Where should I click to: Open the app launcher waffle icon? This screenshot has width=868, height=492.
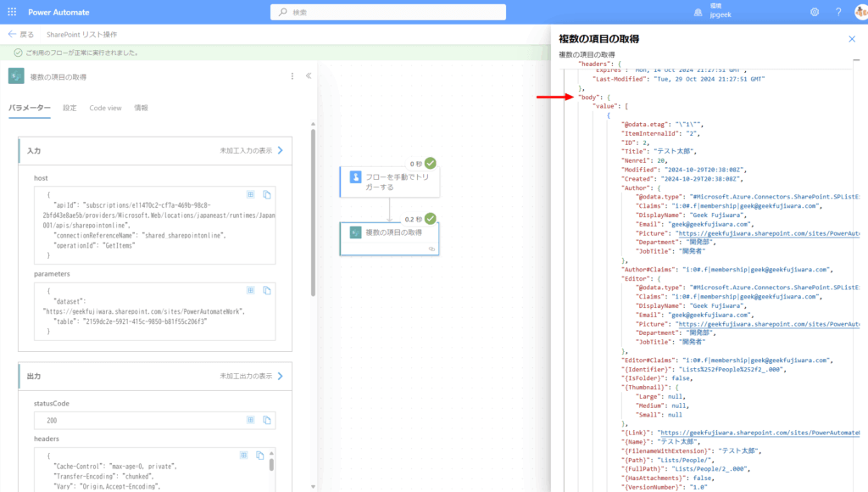12,12
